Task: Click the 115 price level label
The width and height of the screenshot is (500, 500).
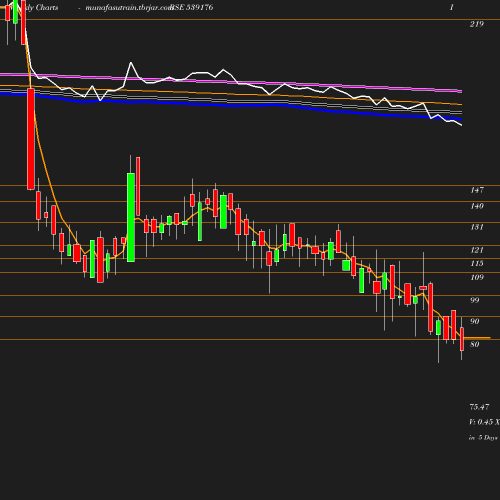Action: 477,263
